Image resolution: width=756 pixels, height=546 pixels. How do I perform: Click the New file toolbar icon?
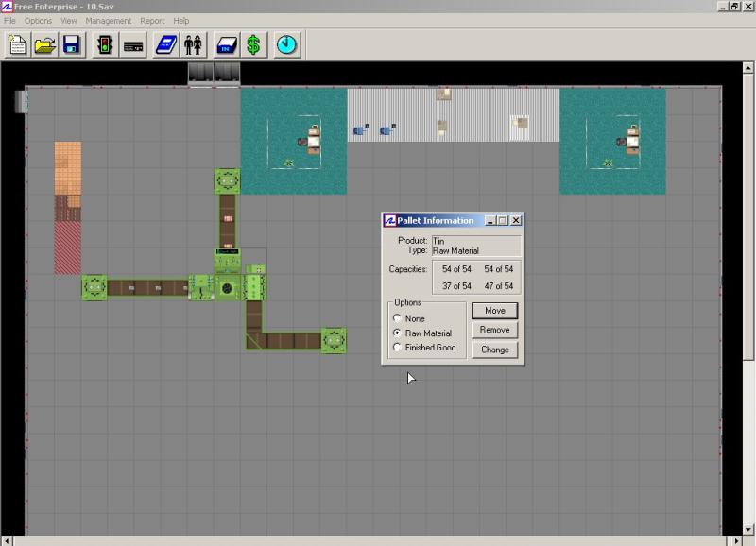pyautogui.click(x=18, y=44)
